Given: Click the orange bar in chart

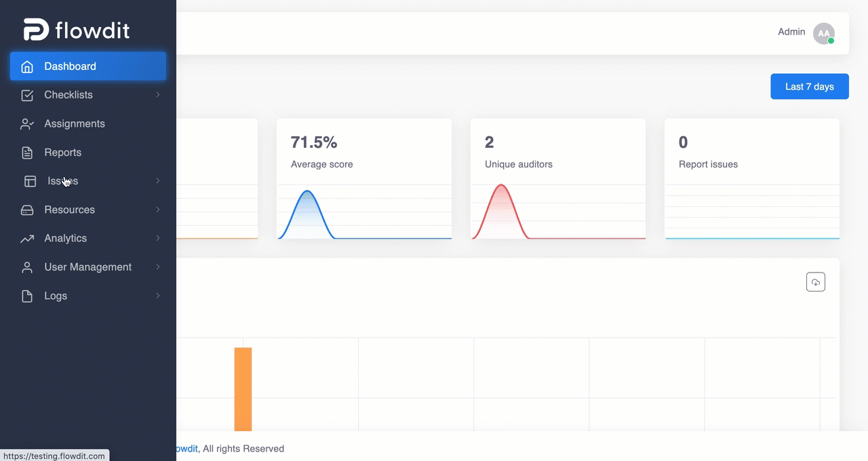Looking at the screenshot, I should [243, 389].
